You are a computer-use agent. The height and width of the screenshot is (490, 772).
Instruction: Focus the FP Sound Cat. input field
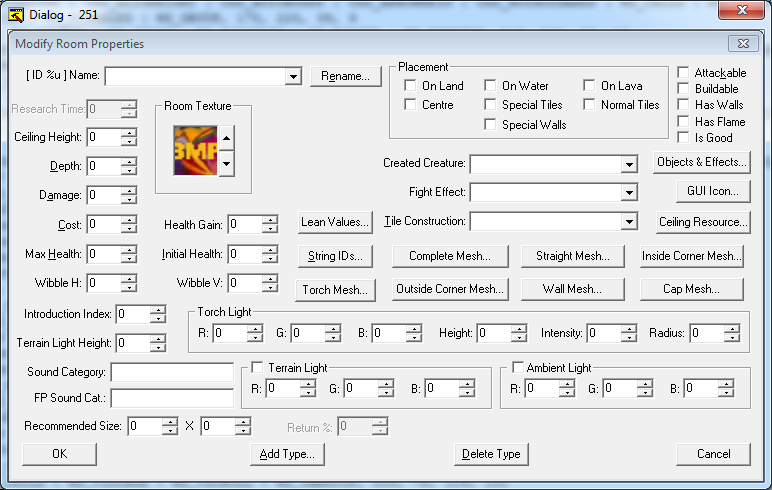pos(172,398)
